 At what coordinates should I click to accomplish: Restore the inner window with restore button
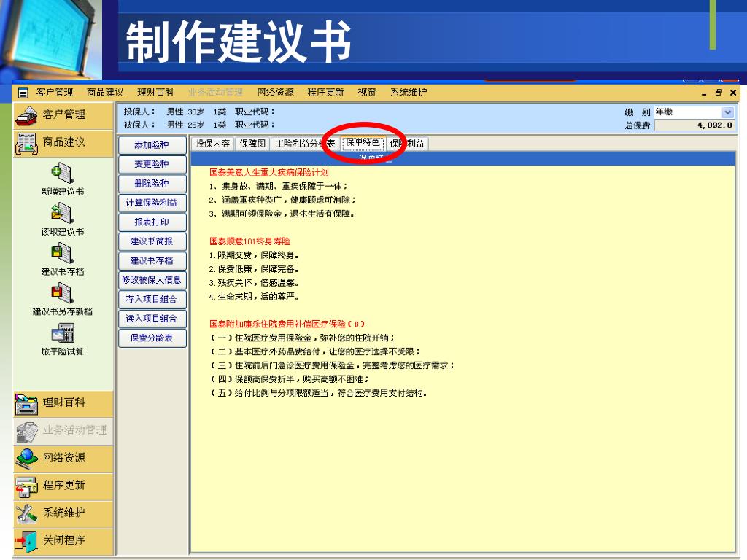(719, 93)
